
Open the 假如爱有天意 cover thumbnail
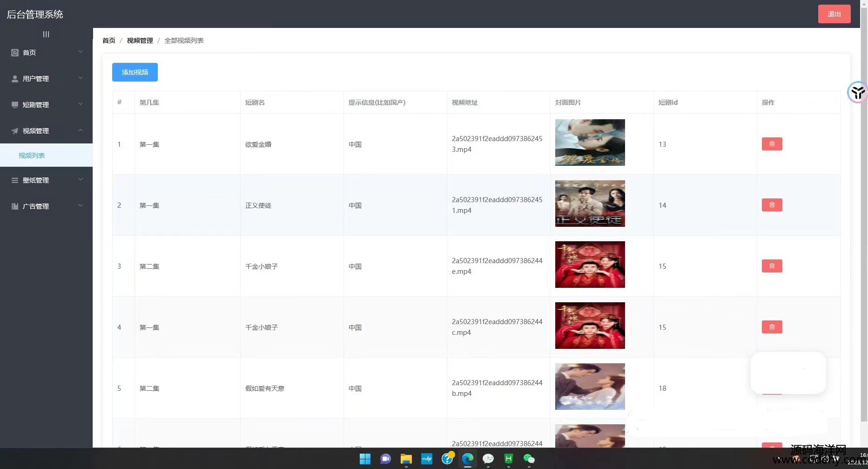[x=590, y=387]
